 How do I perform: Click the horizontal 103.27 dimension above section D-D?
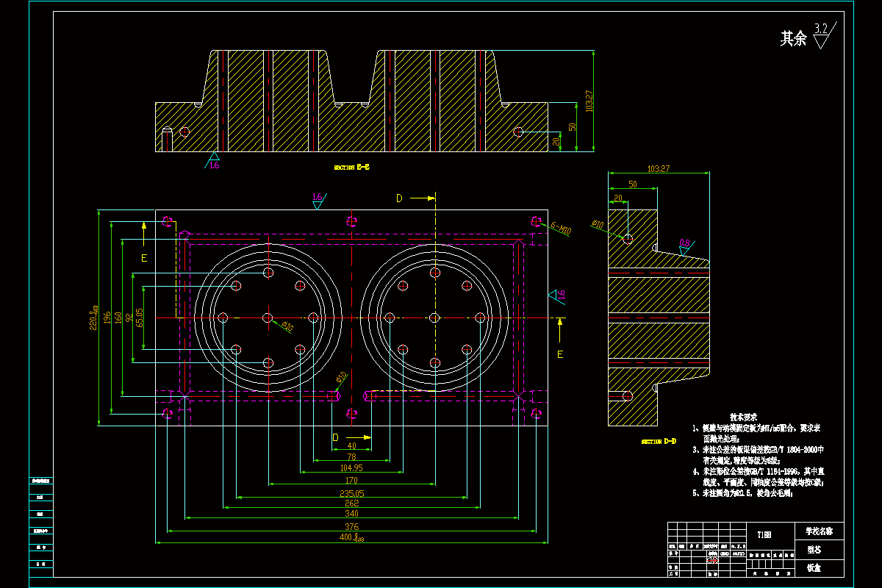[657, 169]
